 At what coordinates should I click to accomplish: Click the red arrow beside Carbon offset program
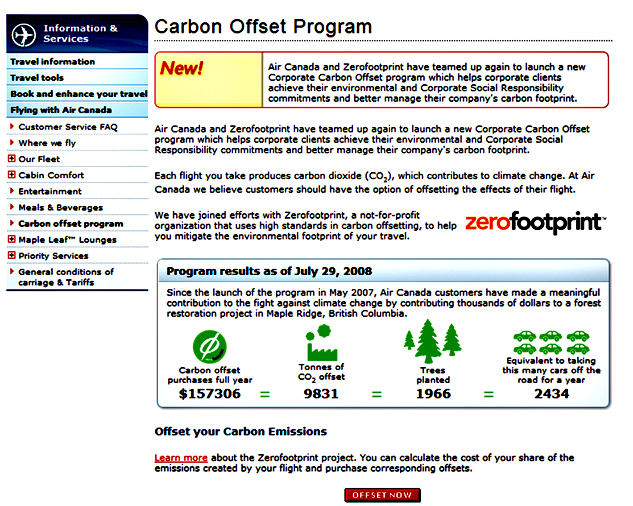click(x=12, y=223)
